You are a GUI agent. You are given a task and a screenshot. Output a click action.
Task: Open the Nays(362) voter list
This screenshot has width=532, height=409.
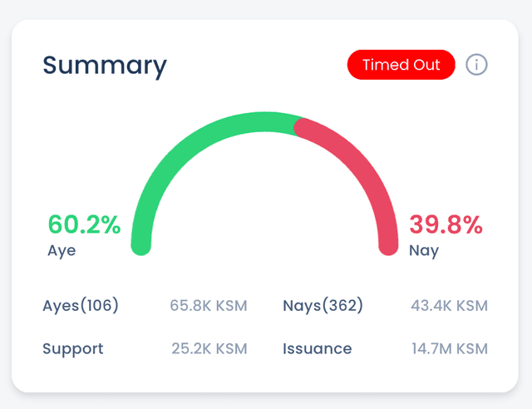[x=323, y=306]
